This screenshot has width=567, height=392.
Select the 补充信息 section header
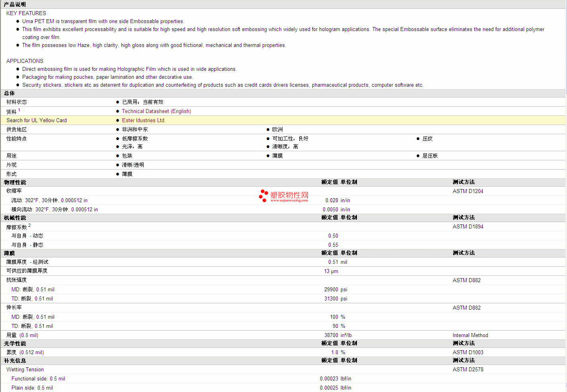[x=15, y=361]
